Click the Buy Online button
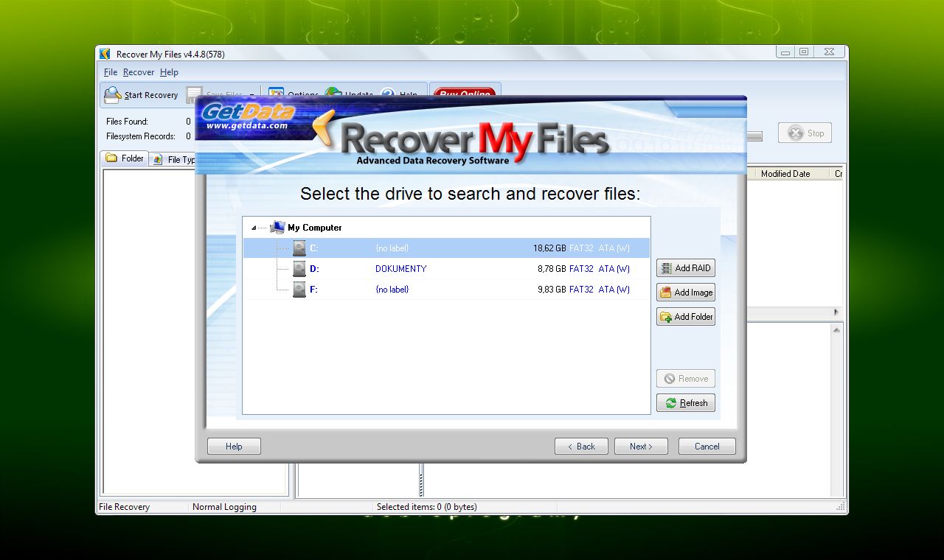Image resolution: width=944 pixels, height=560 pixels. 465,94
